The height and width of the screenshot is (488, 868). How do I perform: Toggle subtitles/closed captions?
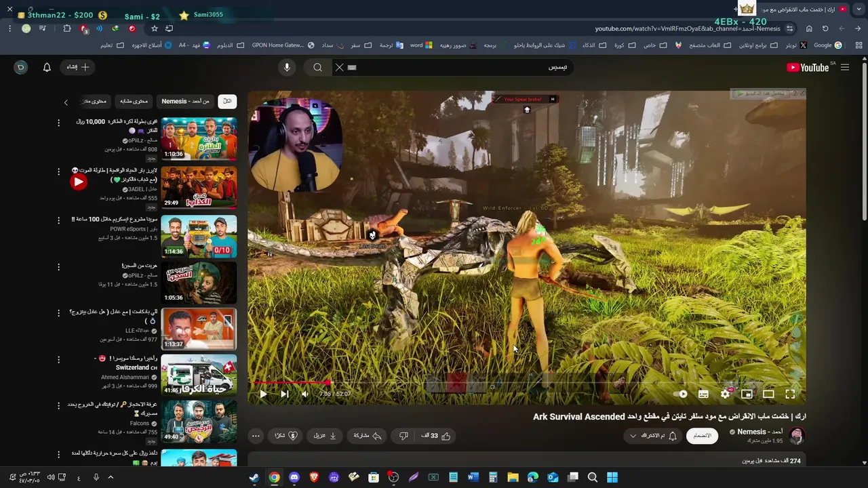tap(703, 394)
